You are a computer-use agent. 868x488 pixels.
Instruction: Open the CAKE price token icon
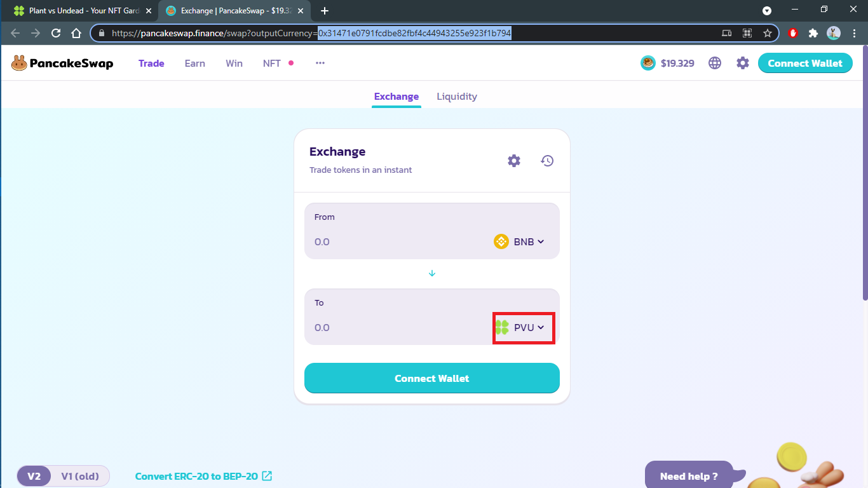648,63
